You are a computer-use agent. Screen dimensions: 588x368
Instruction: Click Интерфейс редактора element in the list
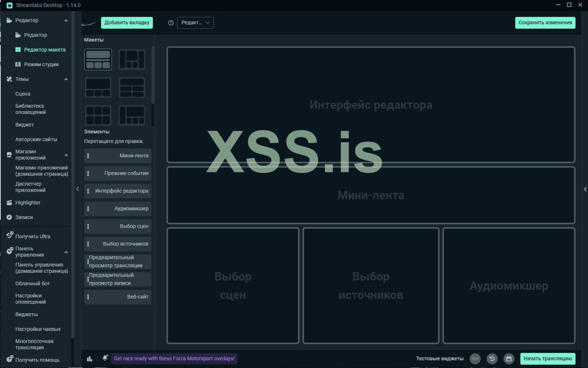[x=118, y=191]
